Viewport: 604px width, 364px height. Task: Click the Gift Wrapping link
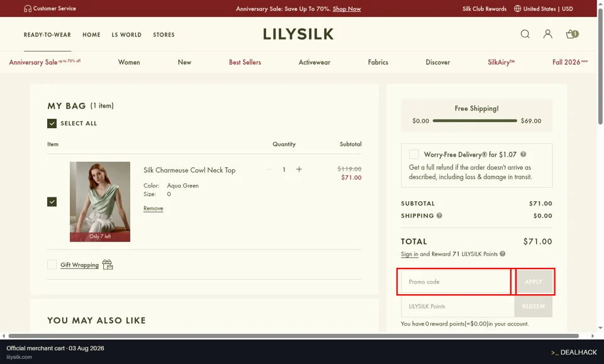click(79, 265)
